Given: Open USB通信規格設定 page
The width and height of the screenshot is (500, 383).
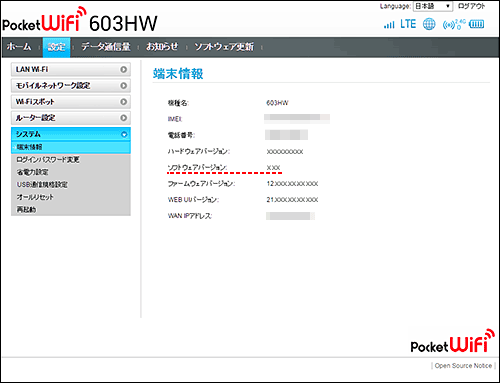Looking at the screenshot, I should pyautogui.click(x=42, y=184).
